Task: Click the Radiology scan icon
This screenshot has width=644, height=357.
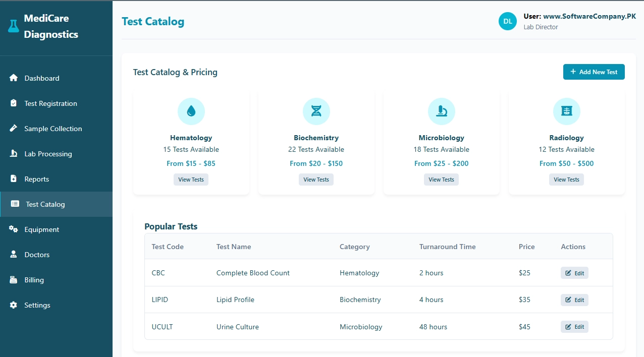Action: tap(566, 111)
